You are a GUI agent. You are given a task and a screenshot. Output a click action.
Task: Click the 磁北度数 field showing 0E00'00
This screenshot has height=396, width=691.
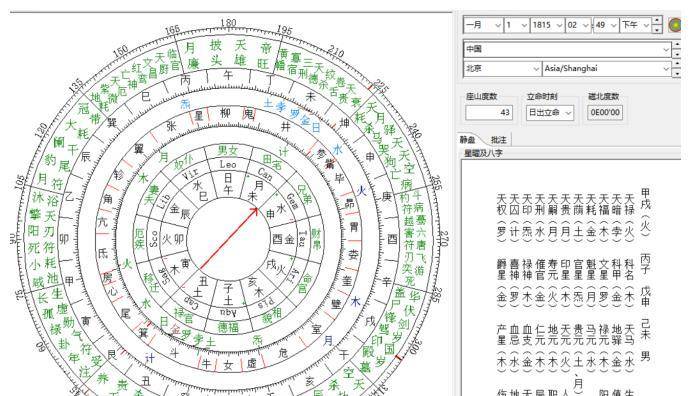tap(605, 112)
